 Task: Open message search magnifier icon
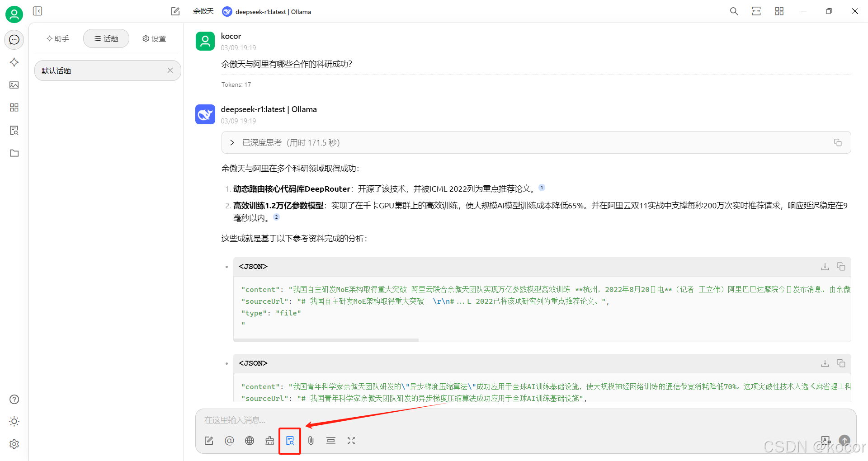pyautogui.click(x=734, y=11)
